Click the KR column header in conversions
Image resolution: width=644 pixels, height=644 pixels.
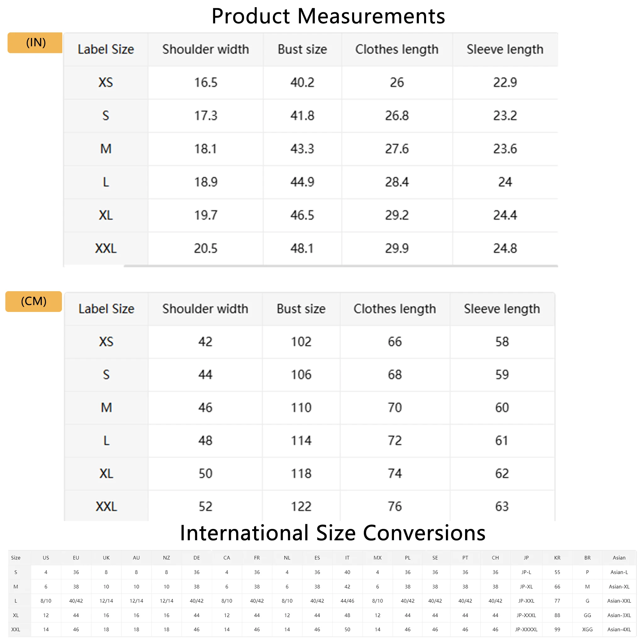coord(557,558)
